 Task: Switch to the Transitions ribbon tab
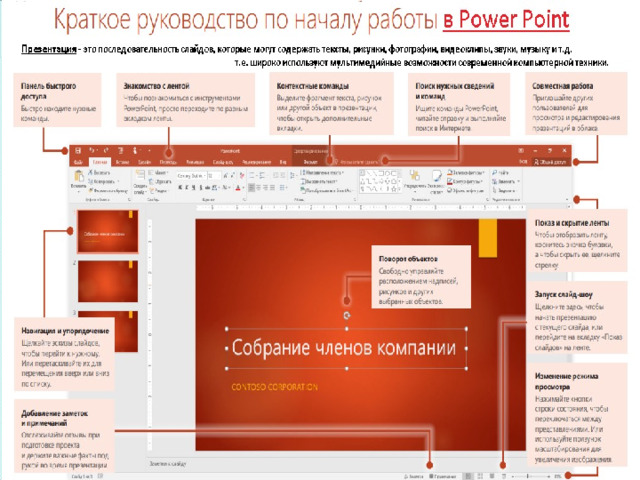point(168,162)
